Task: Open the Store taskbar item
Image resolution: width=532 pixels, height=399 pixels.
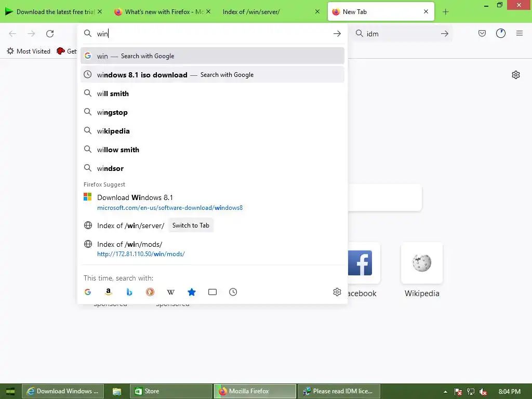Action: click(170, 391)
